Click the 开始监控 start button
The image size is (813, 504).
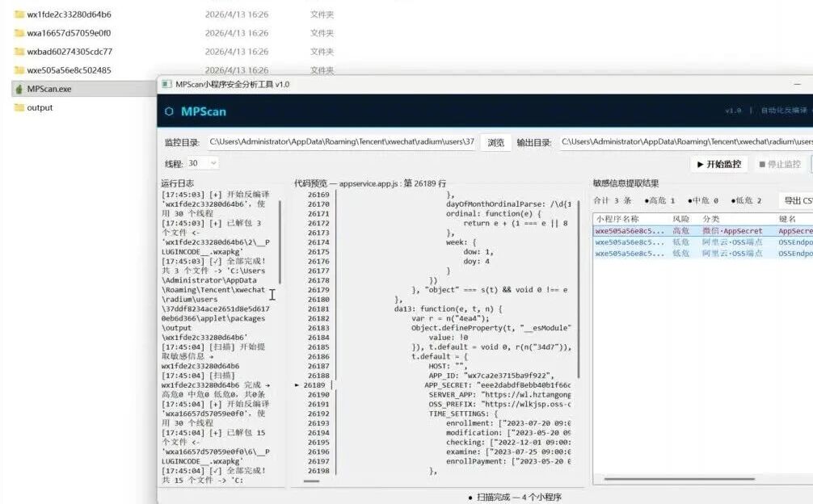[718, 164]
